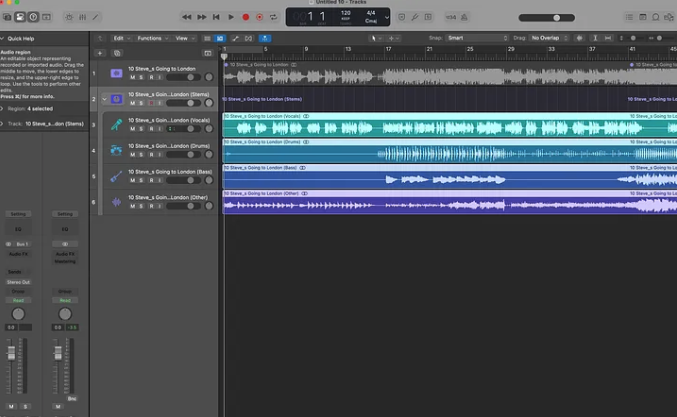Toggle Catch Playhead blue icon
677x417 pixels.
[x=265, y=38]
